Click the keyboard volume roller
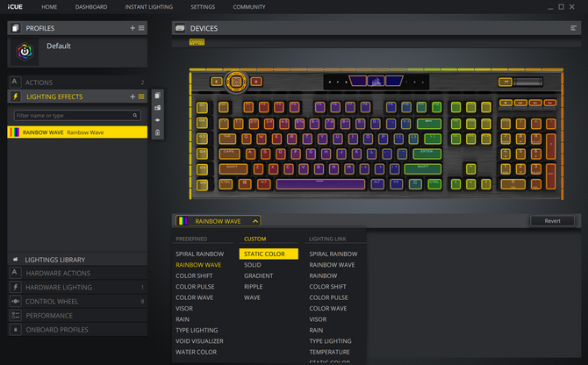This screenshot has height=365, width=588. [528, 82]
